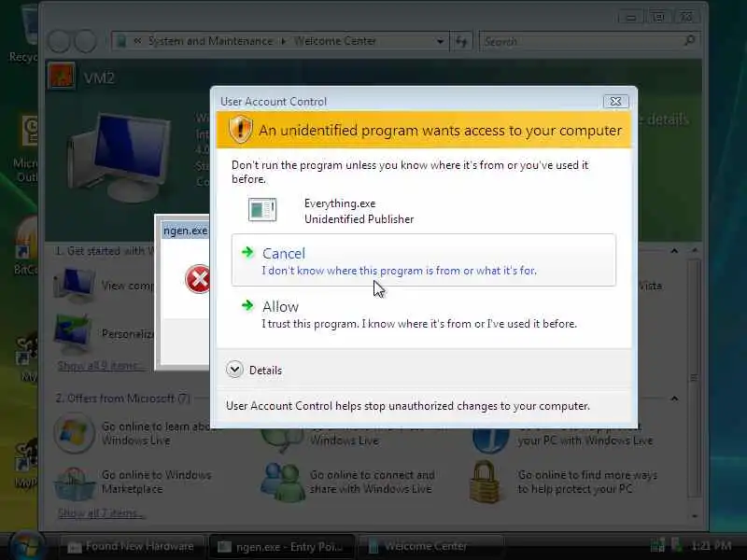The width and height of the screenshot is (747, 560).
Task: Click Go online to find more ways to protect your PC
Action: 587,482
